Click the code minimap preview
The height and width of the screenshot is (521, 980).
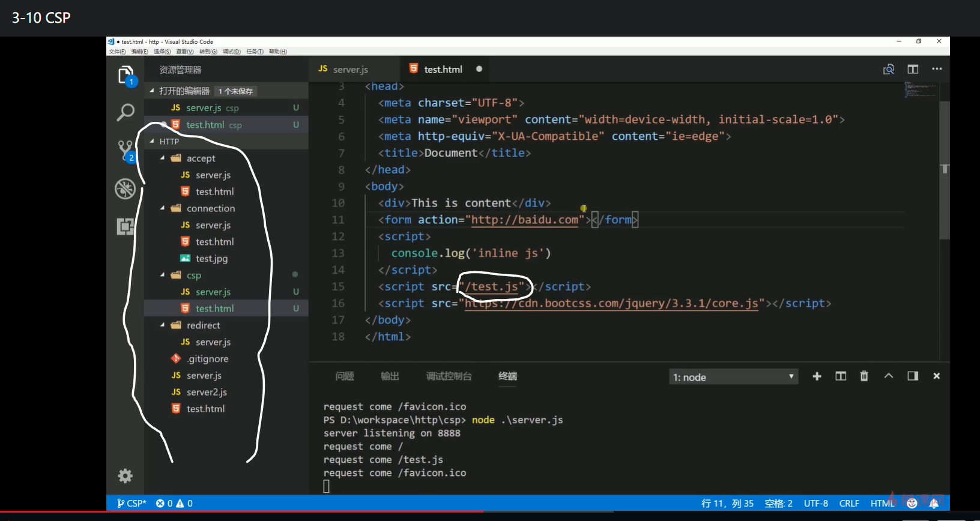click(921, 90)
